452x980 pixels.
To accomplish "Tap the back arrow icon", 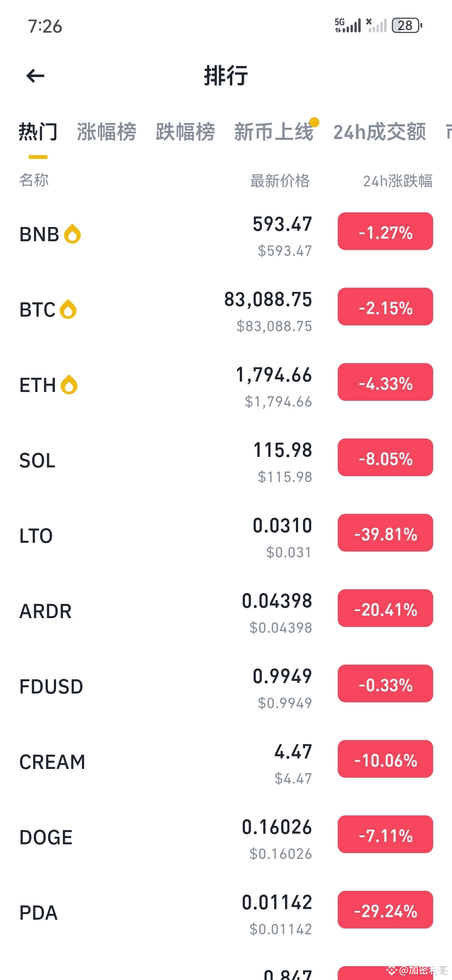I will [35, 76].
